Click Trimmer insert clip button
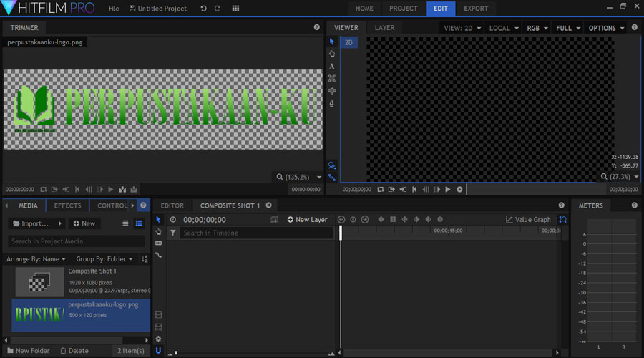The height and width of the screenshot is (358, 644). point(122,190)
